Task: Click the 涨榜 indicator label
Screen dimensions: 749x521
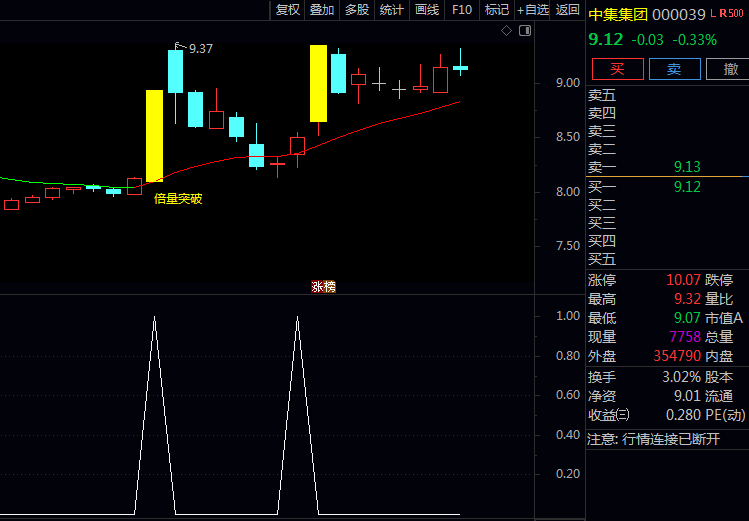Action: click(323, 287)
